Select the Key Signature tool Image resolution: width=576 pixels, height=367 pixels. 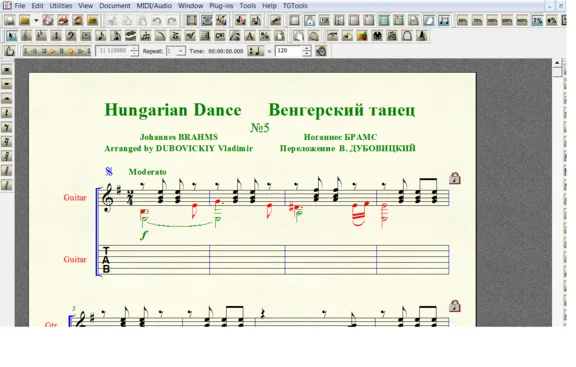[x=41, y=36]
